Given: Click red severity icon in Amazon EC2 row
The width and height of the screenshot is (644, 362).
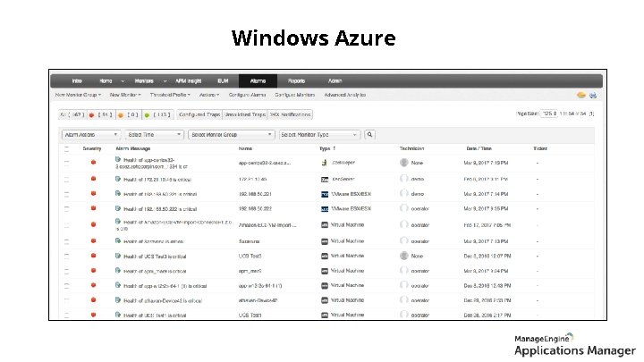Looking at the screenshot, I should pyautogui.click(x=93, y=224).
